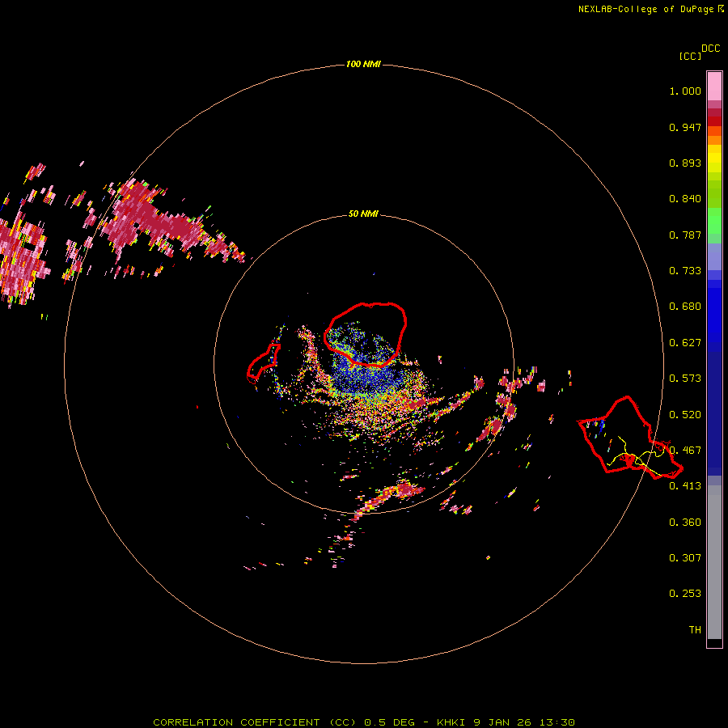Click the large red island outline near radar center

point(366,335)
